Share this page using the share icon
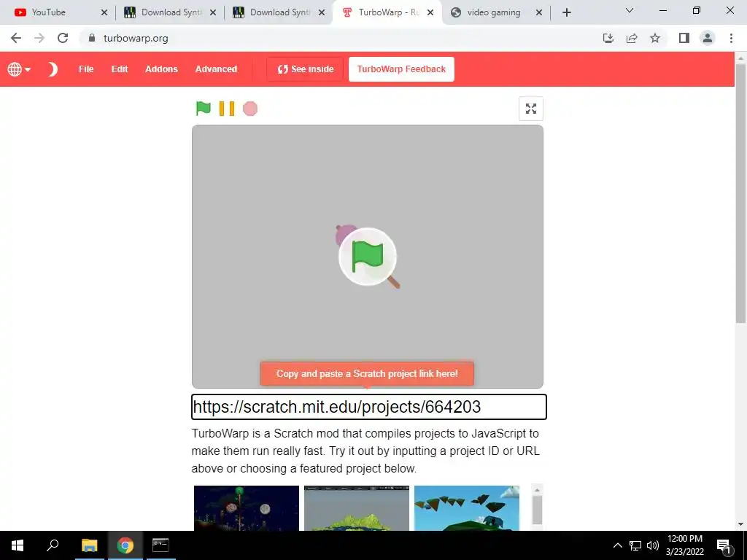This screenshot has height=560, width=747. (x=632, y=38)
